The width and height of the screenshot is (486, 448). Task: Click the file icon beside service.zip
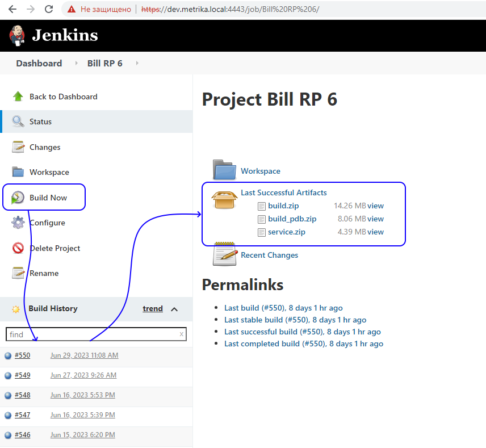point(262,232)
